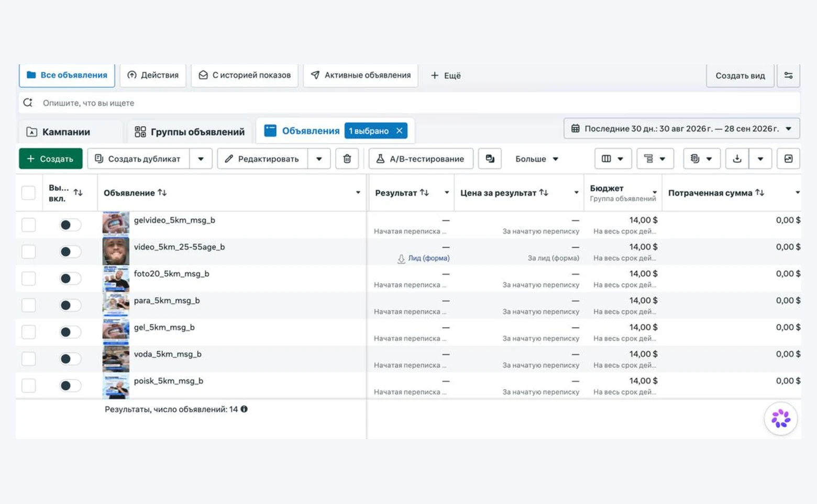This screenshot has height=504, width=817.
Task: Click the export download icon
Action: tap(737, 159)
